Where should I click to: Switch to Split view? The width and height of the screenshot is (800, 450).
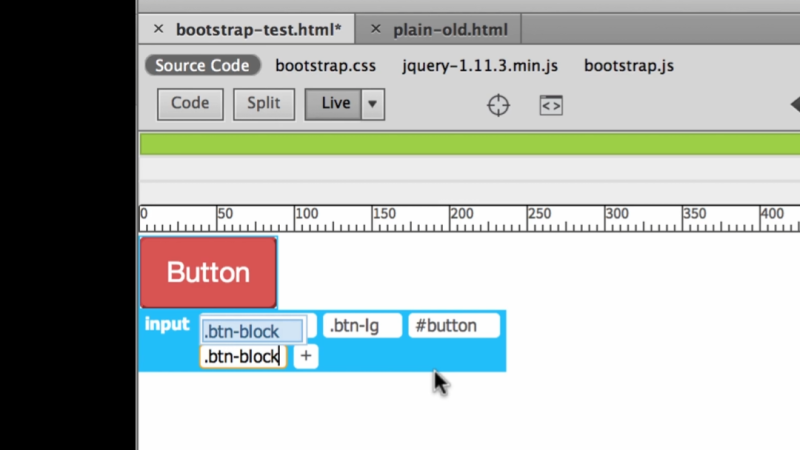(x=264, y=104)
